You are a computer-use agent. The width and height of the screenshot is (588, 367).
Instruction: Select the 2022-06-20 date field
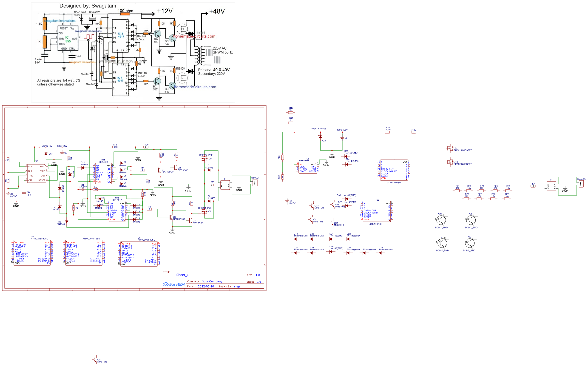tap(206, 286)
